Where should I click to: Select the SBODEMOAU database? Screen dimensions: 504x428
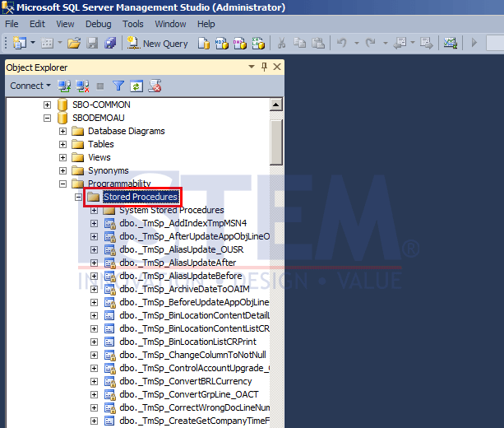click(x=99, y=118)
